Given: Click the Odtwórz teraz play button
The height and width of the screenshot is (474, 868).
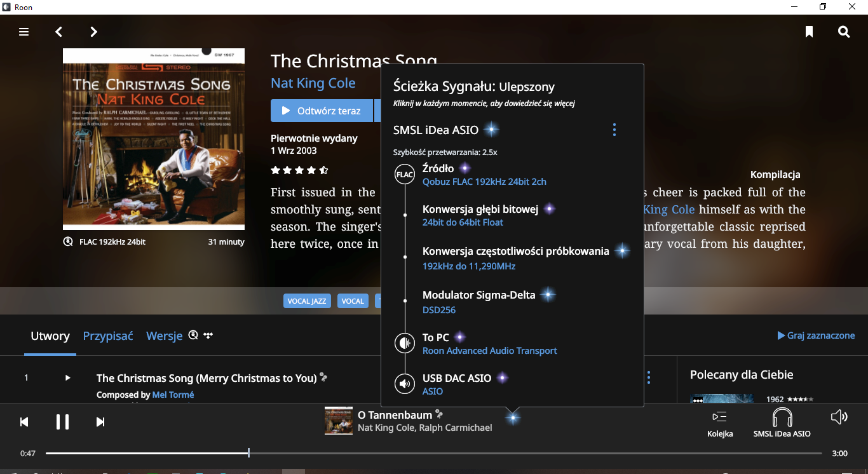Looking at the screenshot, I should tap(322, 111).
